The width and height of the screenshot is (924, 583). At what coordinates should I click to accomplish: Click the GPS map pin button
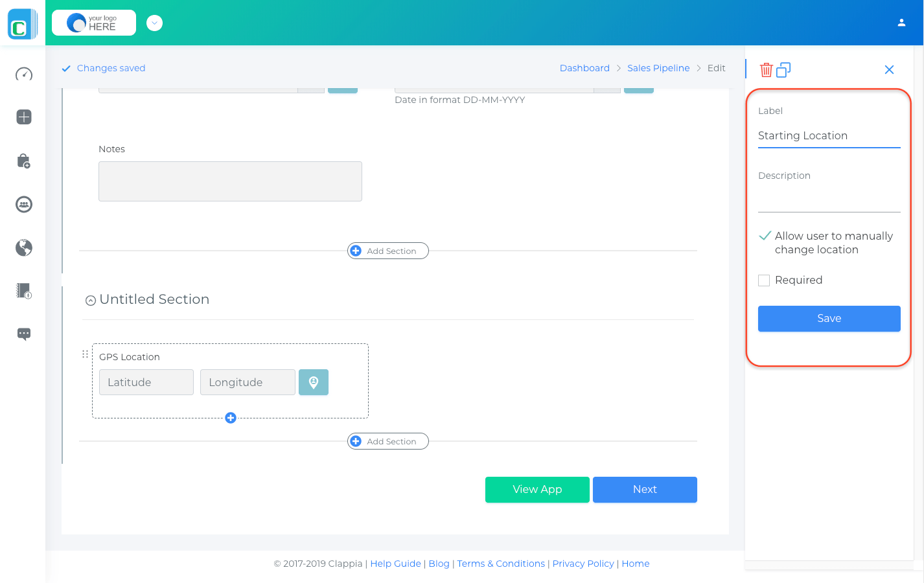314,382
